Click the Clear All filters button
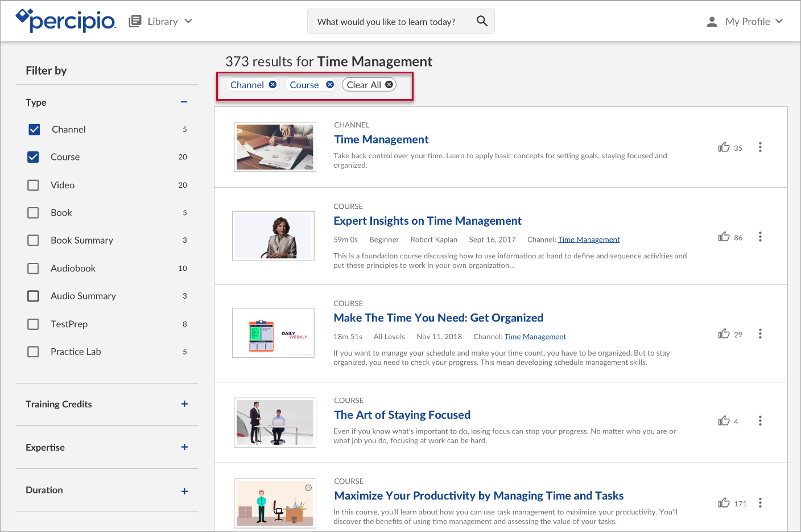 (369, 85)
